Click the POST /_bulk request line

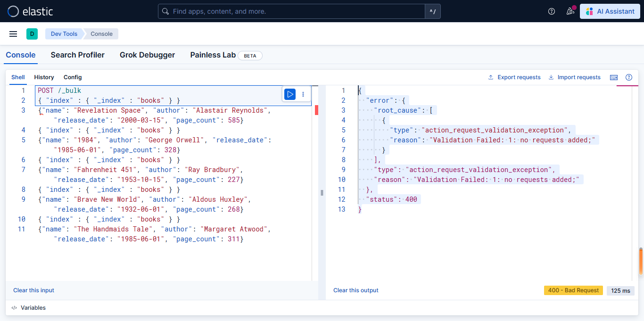[60, 91]
